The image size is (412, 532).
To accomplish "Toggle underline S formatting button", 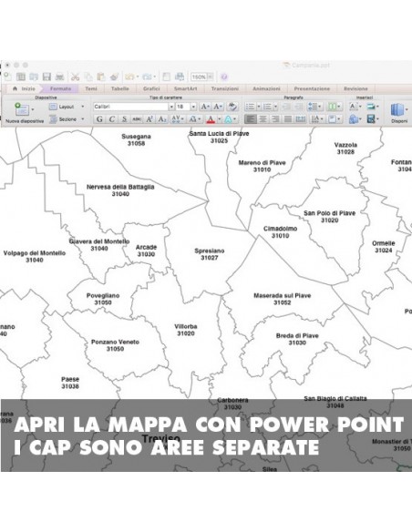I will pos(124,119).
